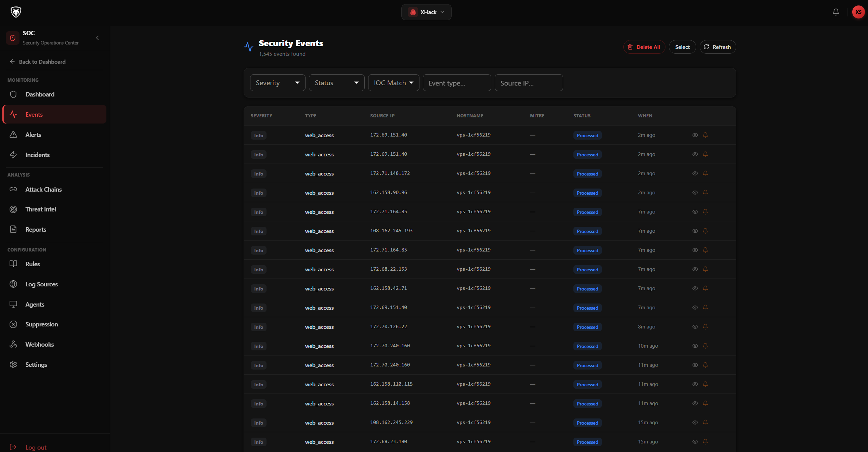Open the Alerts page
Viewport: 868px width, 452px height.
click(x=54, y=134)
